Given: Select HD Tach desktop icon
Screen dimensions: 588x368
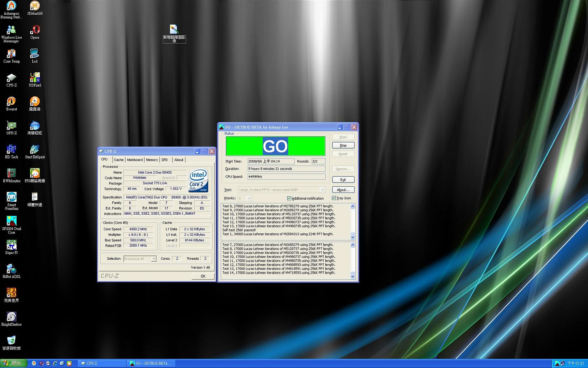Looking at the screenshot, I should tap(12, 152).
